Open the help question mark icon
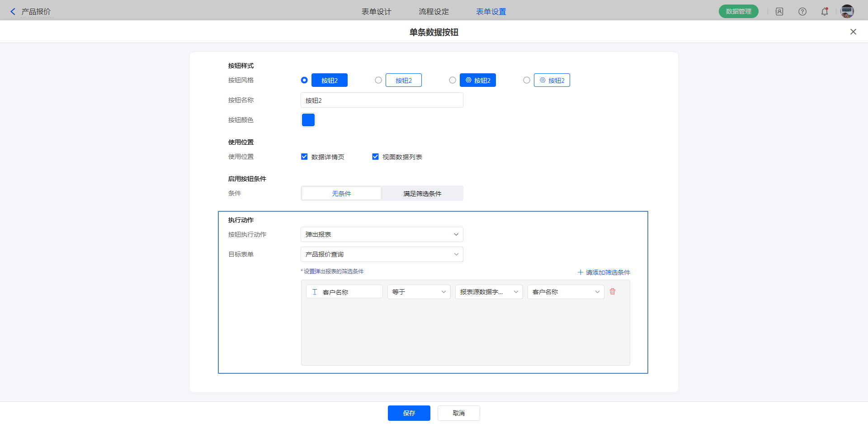Screen dimensions: 868x424 tap(802, 12)
